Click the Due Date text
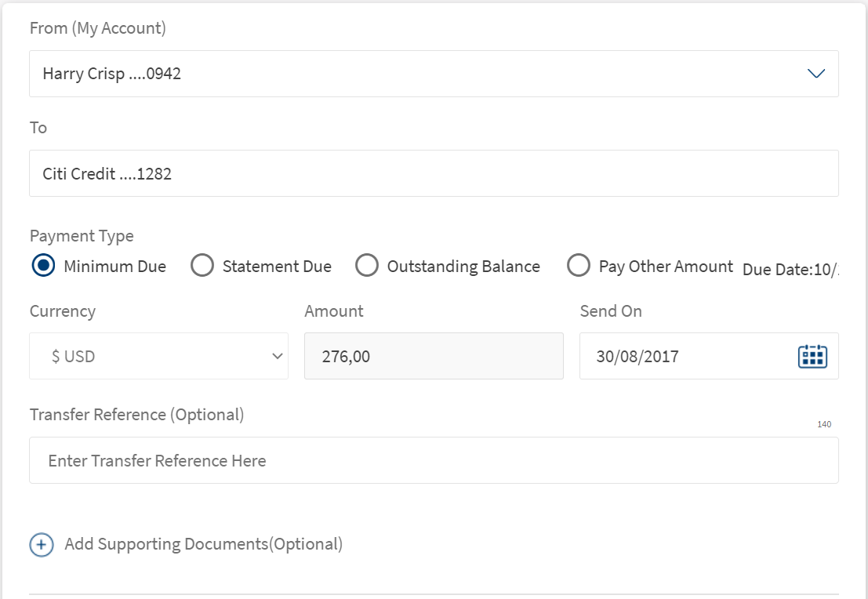Screen dimensions: 868x599 (x=790, y=270)
